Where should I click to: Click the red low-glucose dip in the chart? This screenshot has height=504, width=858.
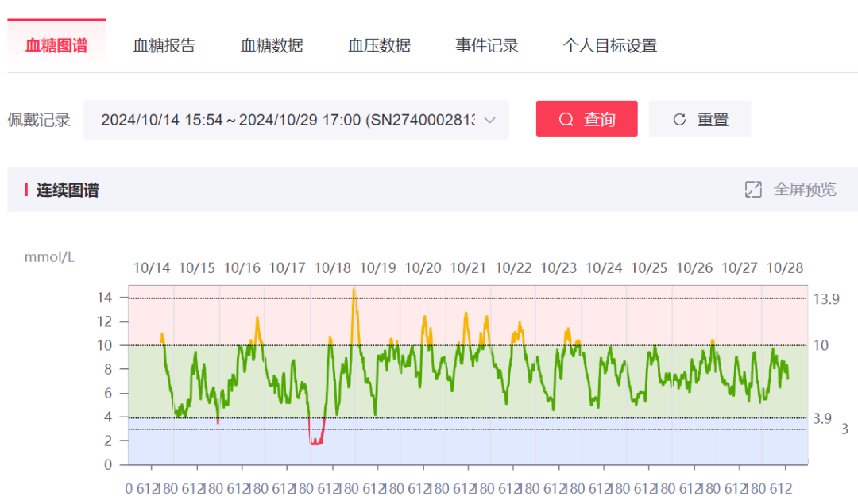coord(316,442)
